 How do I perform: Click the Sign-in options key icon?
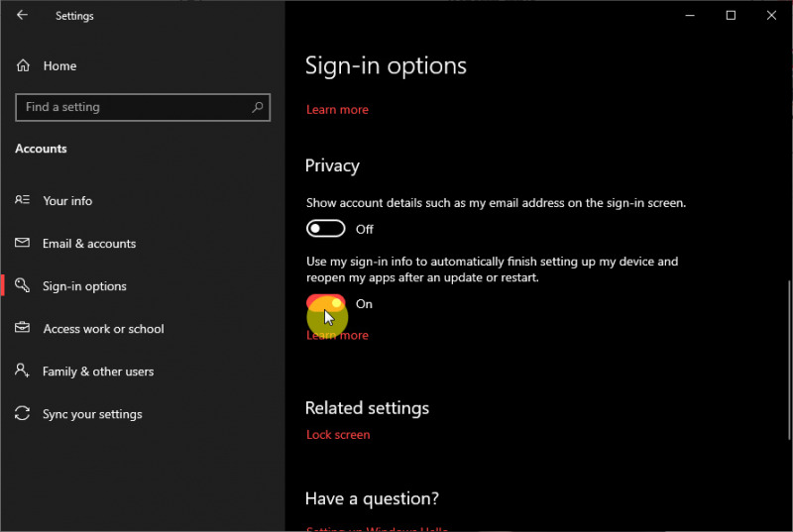tap(23, 286)
